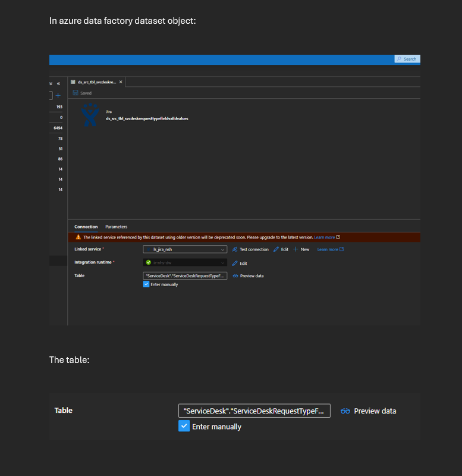Click the plus icon in left sidebar
462x476 pixels.
(x=58, y=96)
